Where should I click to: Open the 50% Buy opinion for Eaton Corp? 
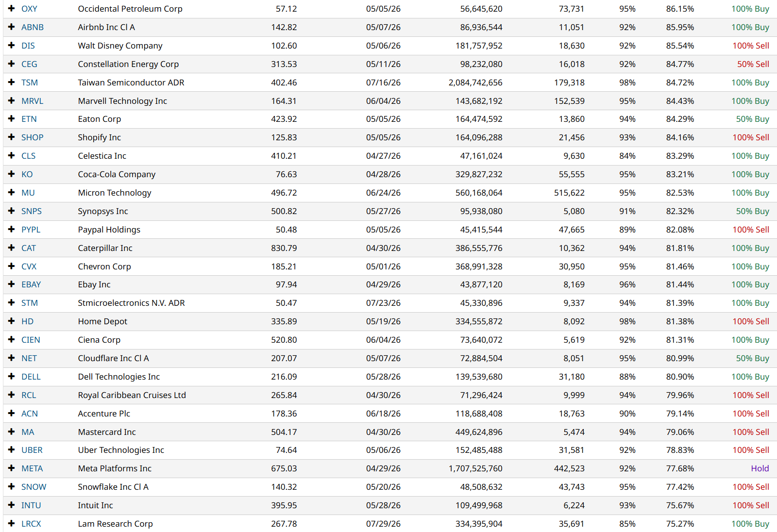753,119
